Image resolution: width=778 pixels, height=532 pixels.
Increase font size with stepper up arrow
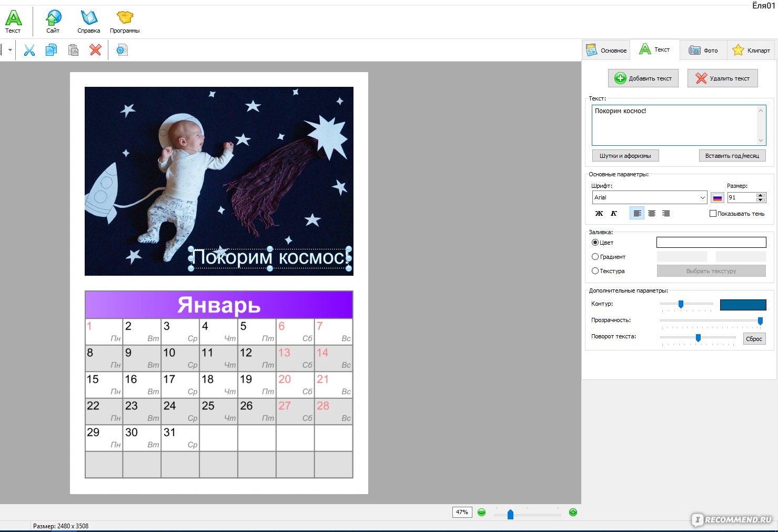[x=760, y=195]
